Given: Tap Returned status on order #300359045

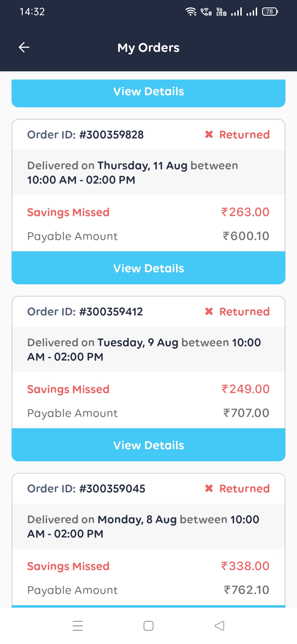Looking at the screenshot, I should click(x=244, y=489).
